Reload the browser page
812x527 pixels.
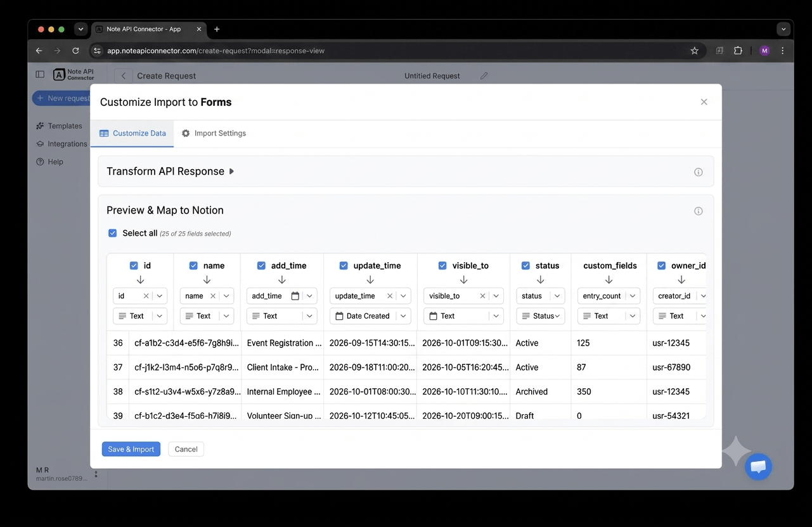coord(75,51)
